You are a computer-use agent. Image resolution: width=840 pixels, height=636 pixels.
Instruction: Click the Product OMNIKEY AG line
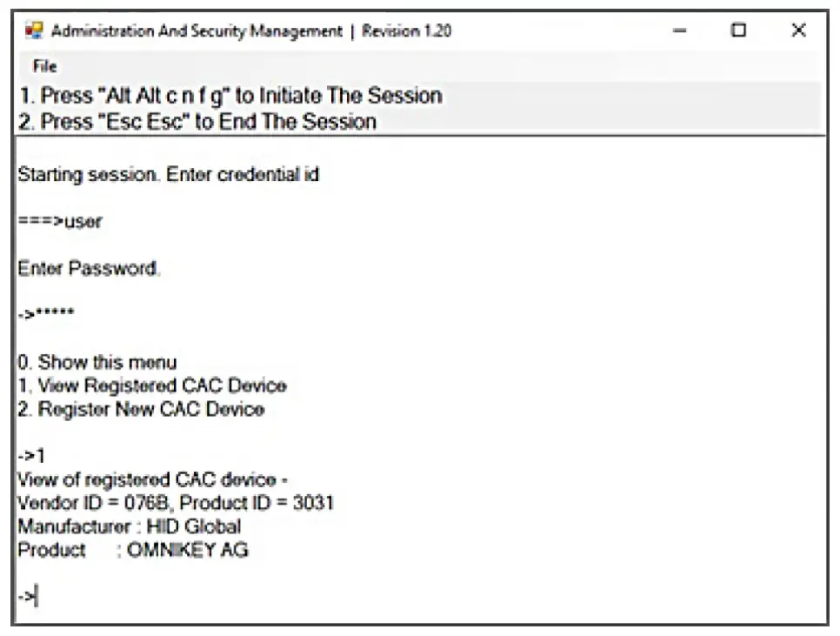point(130,550)
